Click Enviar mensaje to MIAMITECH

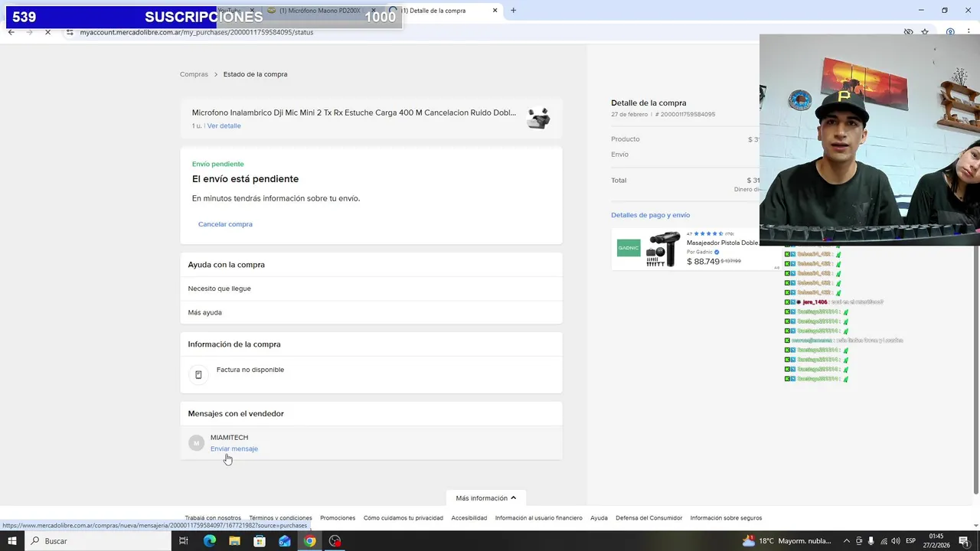tap(234, 448)
